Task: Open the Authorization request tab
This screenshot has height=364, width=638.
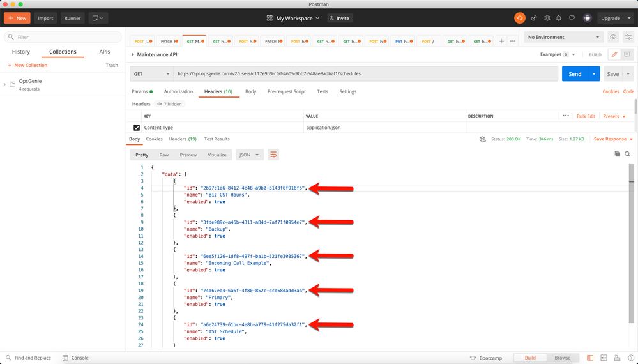Action: tap(178, 91)
